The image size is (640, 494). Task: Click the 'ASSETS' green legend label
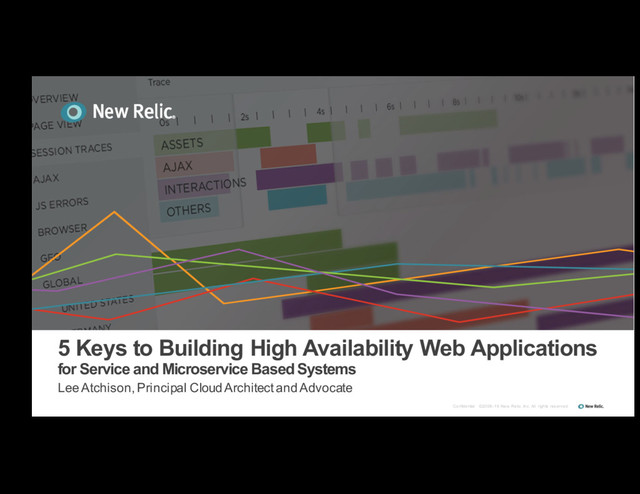coord(182,144)
